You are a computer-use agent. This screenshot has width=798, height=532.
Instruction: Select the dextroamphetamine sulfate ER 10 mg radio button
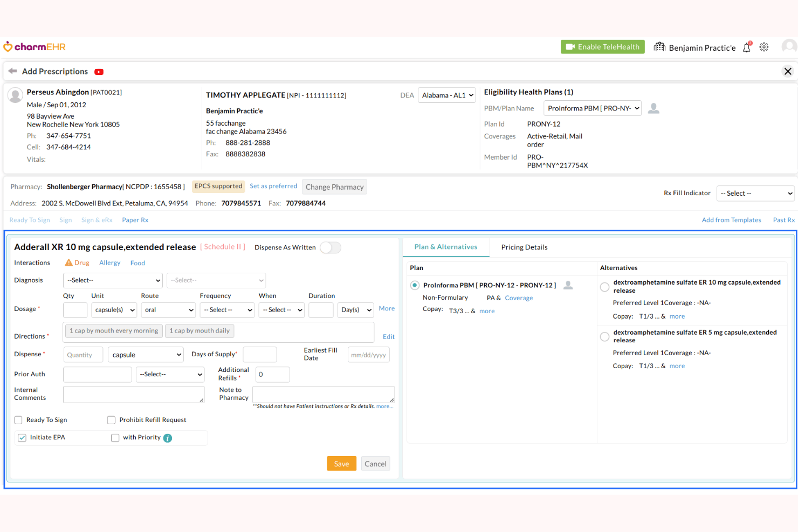tap(604, 287)
